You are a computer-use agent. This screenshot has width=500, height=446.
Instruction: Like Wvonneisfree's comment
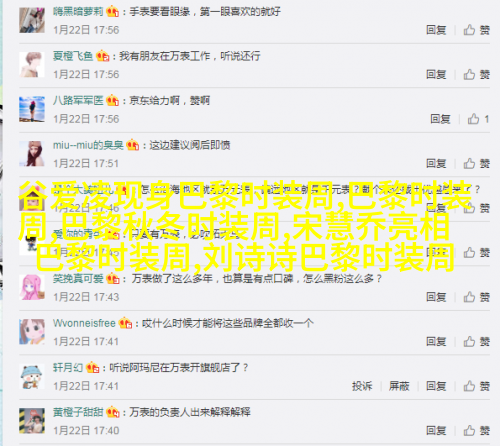(477, 341)
